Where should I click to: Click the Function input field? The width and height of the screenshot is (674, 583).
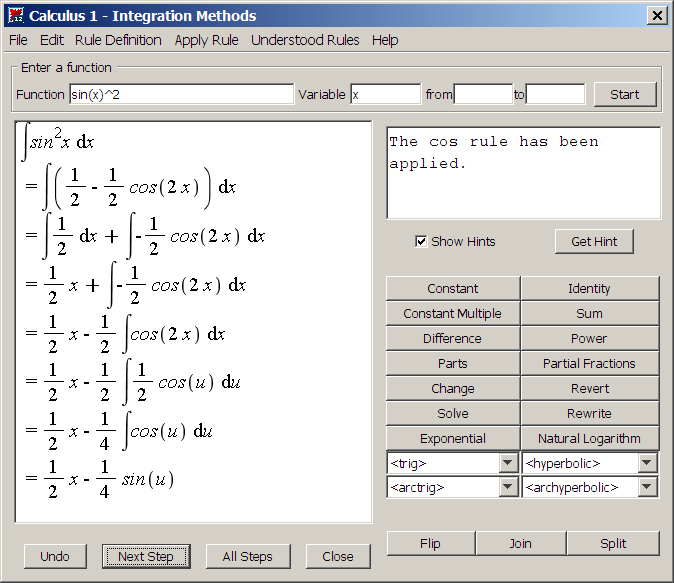pos(181,94)
